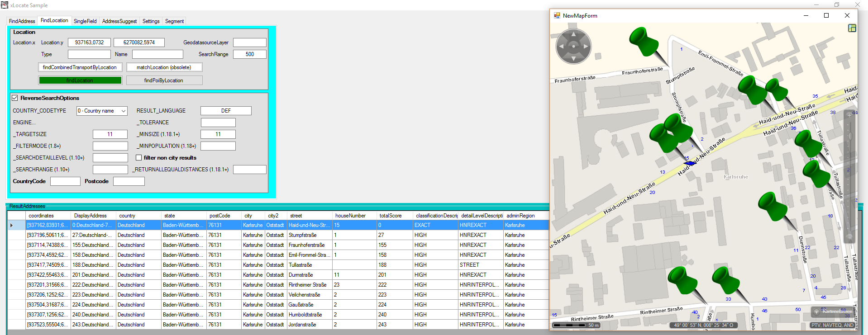Click the findCombinedTransportByLocation button

coord(80,67)
